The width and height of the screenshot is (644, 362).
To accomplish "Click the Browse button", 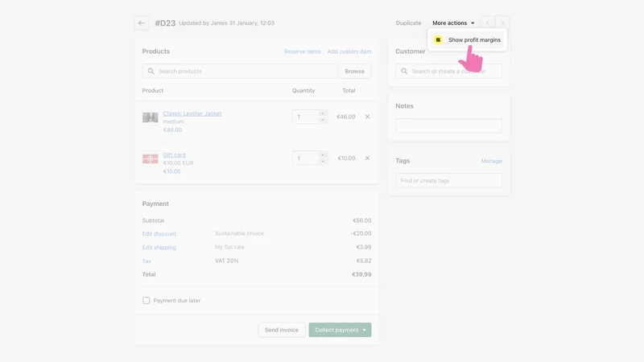I will [354, 71].
